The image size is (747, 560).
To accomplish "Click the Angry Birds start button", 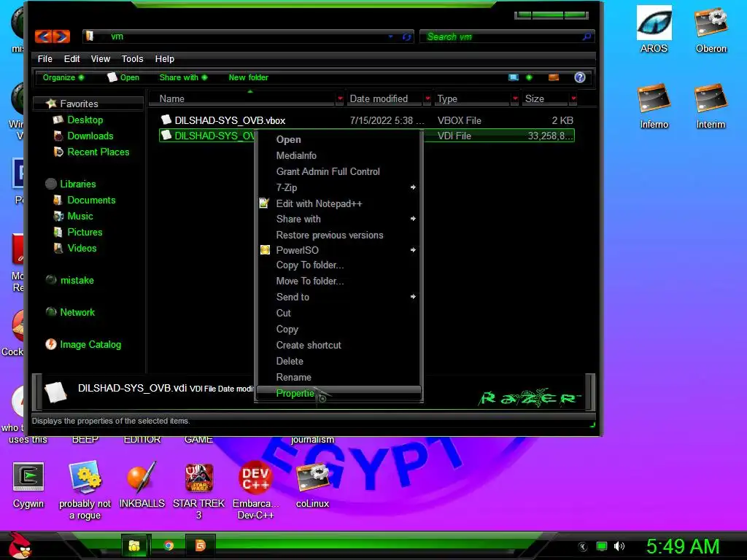I will click(20, 545).
